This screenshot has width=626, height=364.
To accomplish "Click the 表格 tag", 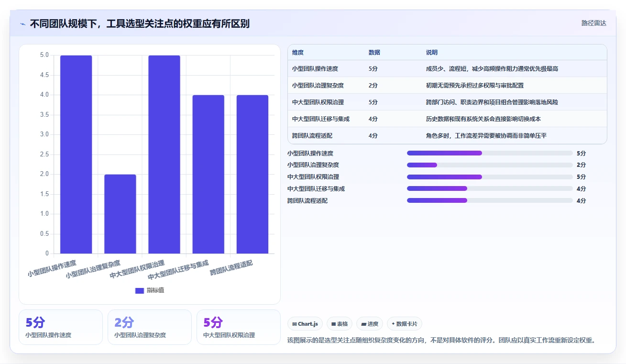I will [x=339, y=324].
